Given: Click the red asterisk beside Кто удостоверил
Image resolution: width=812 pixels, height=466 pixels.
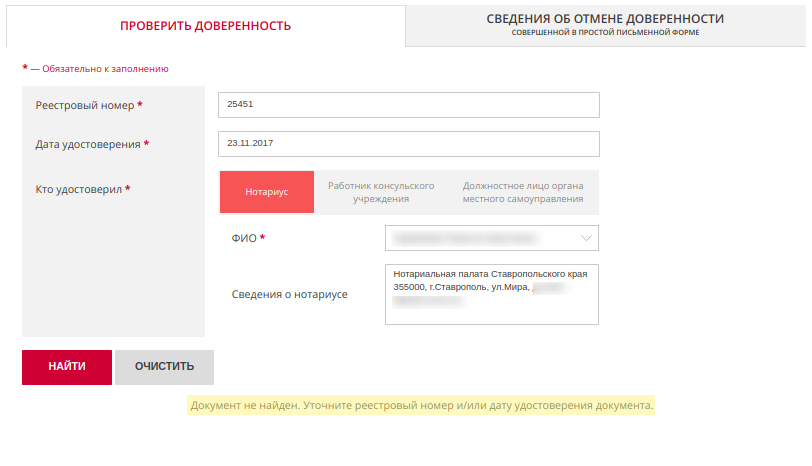Looking at the screenshot, I should point(127,189).
